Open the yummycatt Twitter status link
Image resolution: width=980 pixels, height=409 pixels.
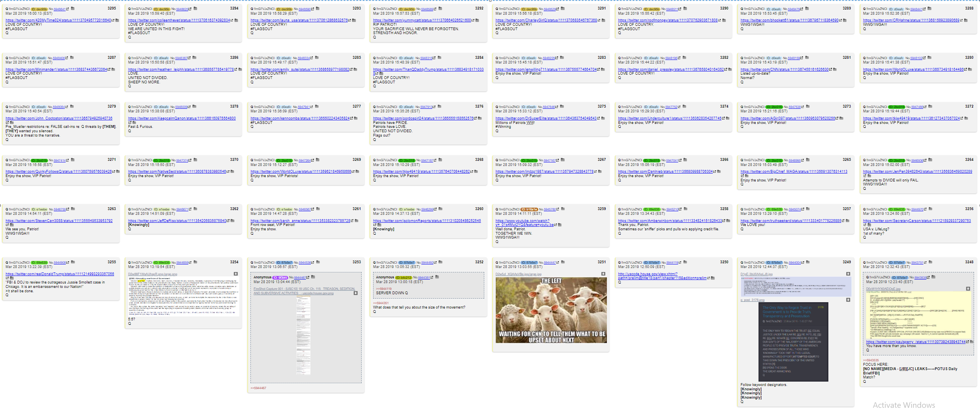tap(422, 20)
